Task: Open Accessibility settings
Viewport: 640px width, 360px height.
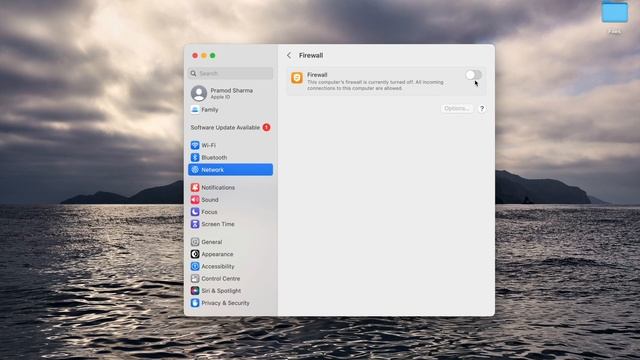Action: point(231,267)
